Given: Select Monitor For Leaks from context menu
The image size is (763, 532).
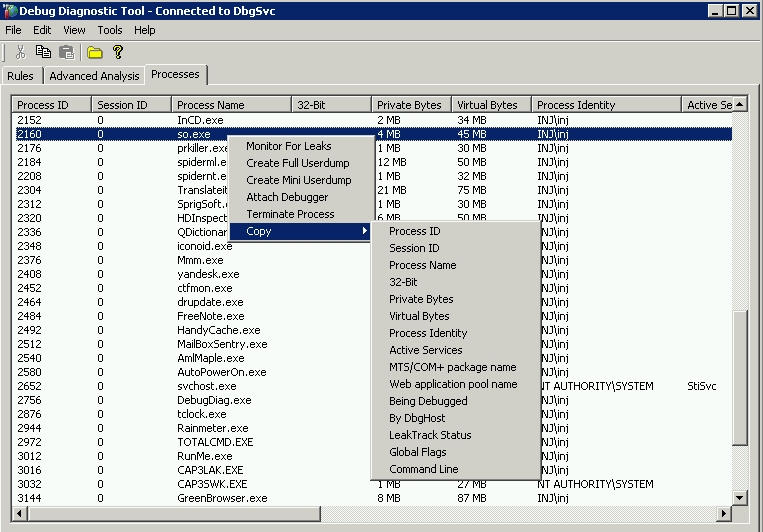Looking at the screenshot, I should [288, 146].
